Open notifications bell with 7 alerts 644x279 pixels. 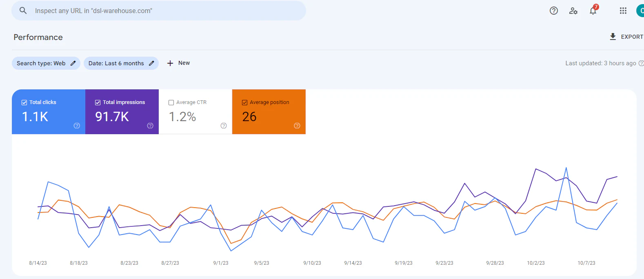tap(593, 10)
